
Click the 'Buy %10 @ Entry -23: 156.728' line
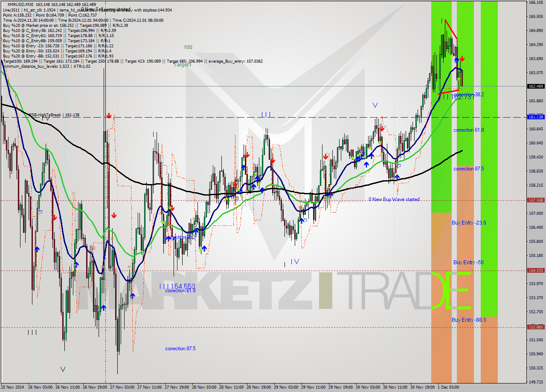click(58, 46)
